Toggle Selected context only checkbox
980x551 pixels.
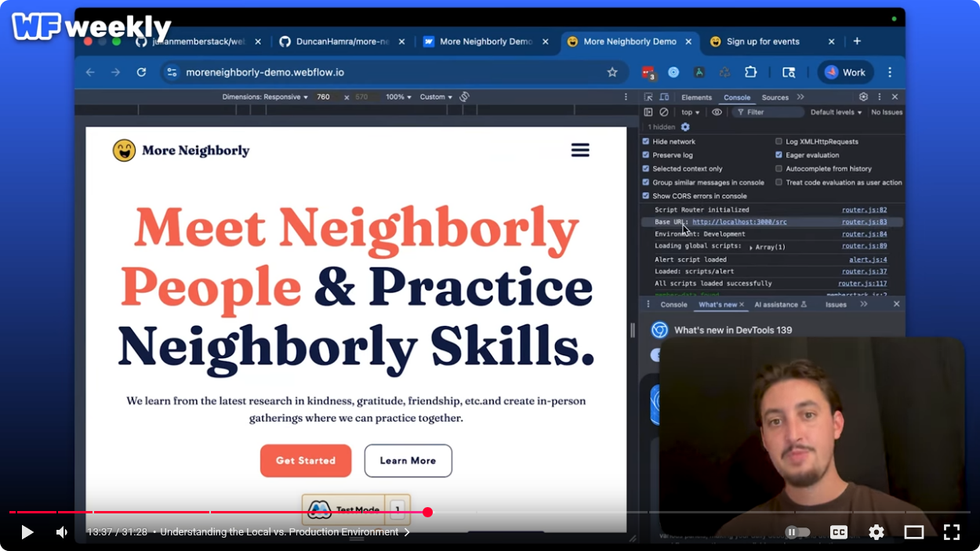click(x=646, y=169)
